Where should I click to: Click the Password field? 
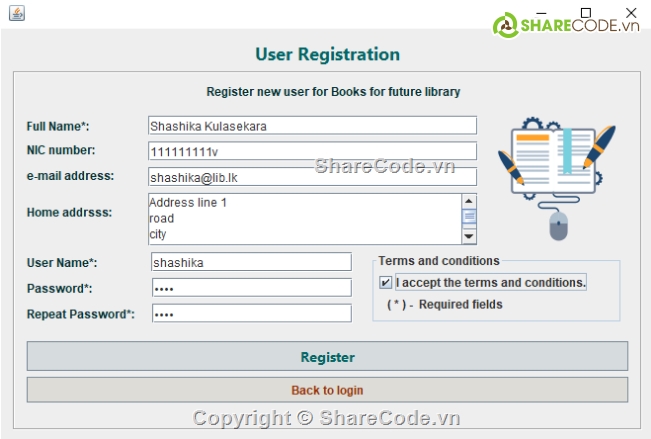(x=251, y=288)
